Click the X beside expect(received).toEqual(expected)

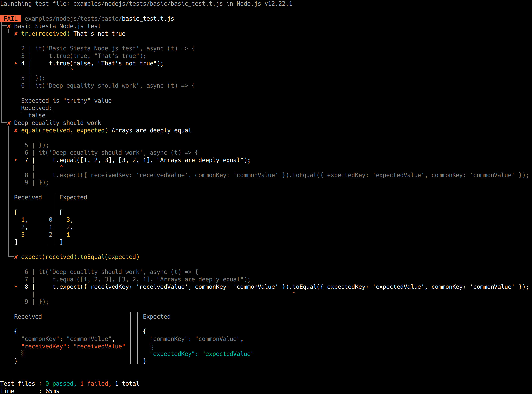click(x=16, y=257)
